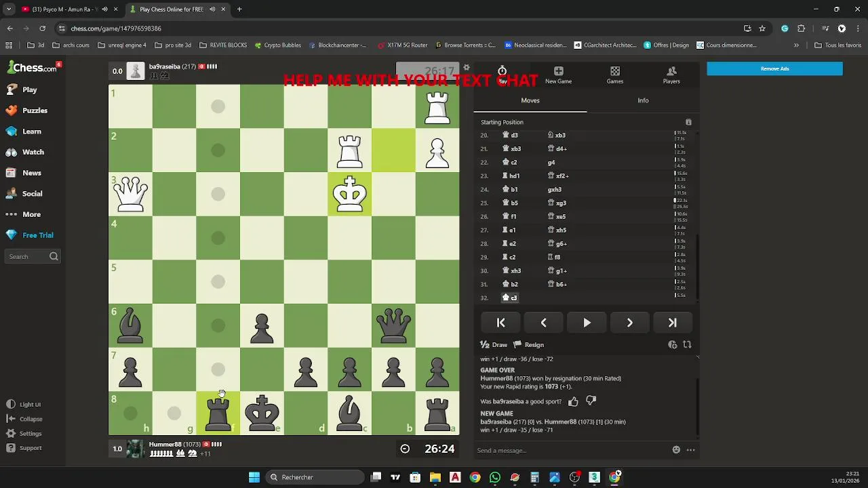Click the taskbar Rechercher search box
This screenshot has width=868, height=488.
[x=314, y=477]
